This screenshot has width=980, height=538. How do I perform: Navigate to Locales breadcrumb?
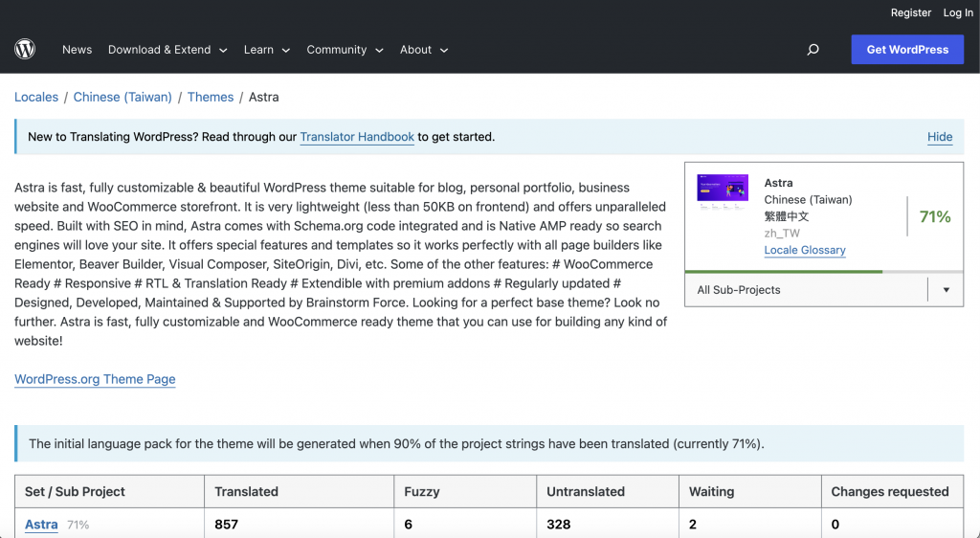tap(36, 97)
